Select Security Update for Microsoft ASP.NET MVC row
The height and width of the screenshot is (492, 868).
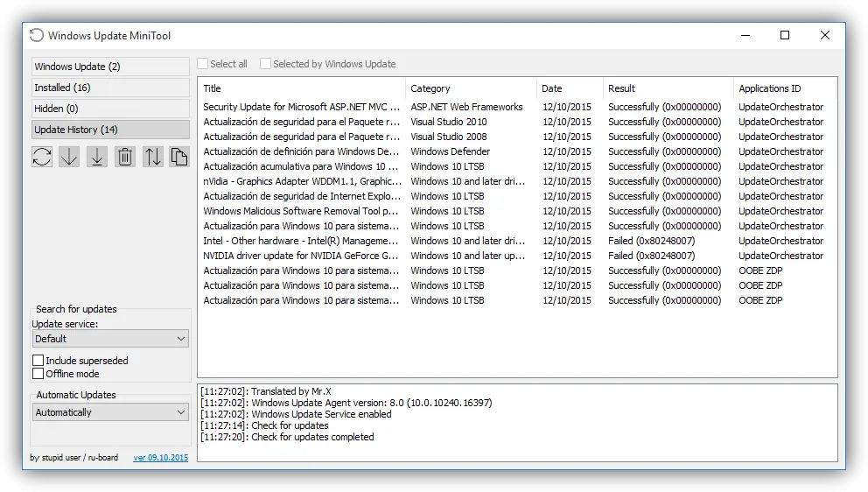pyautogui.click(x=516, y=107)
